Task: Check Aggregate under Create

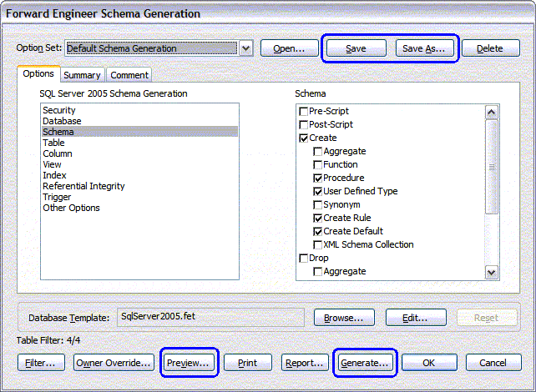Action: (x=317, y=151)
